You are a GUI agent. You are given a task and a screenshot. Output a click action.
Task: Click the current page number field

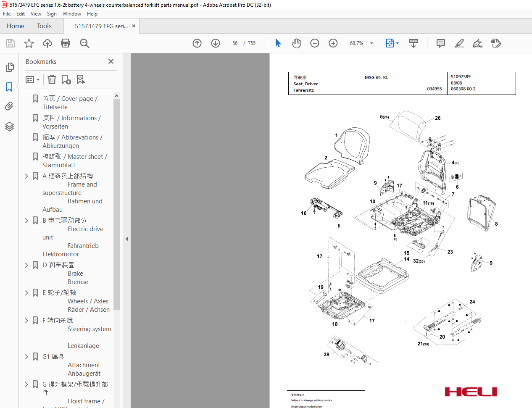[235, 43]
